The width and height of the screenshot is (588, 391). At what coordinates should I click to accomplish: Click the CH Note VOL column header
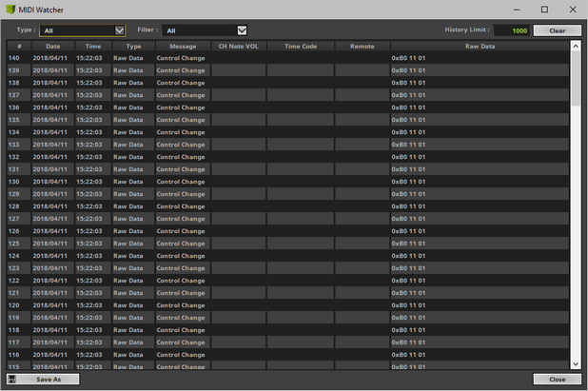click(x=238, y=46)
